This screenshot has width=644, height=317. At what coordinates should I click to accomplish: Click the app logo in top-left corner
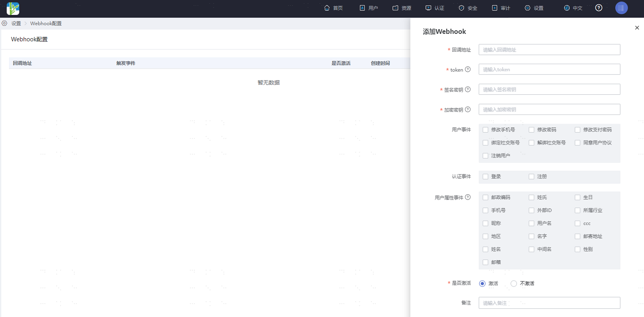13,8
